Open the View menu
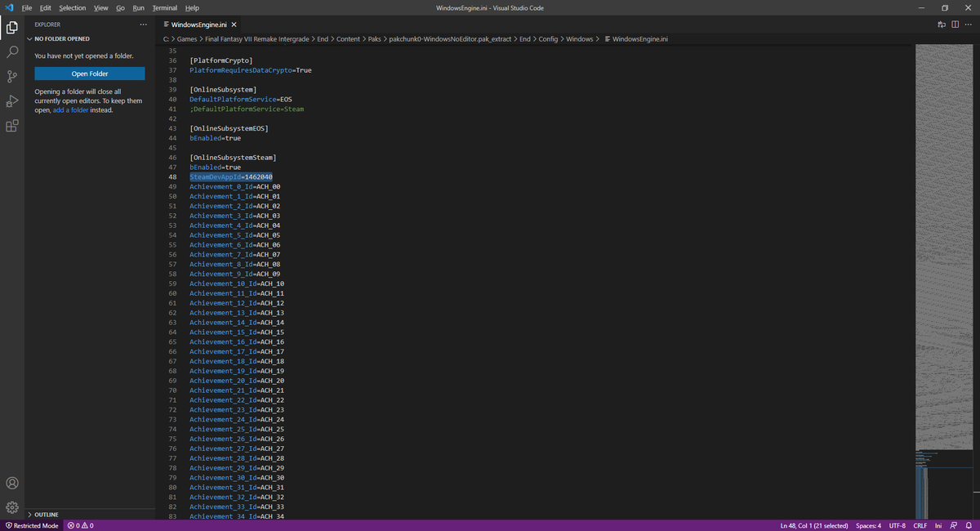The height and width of the screenshot is (531, 980). pos(100,7)
